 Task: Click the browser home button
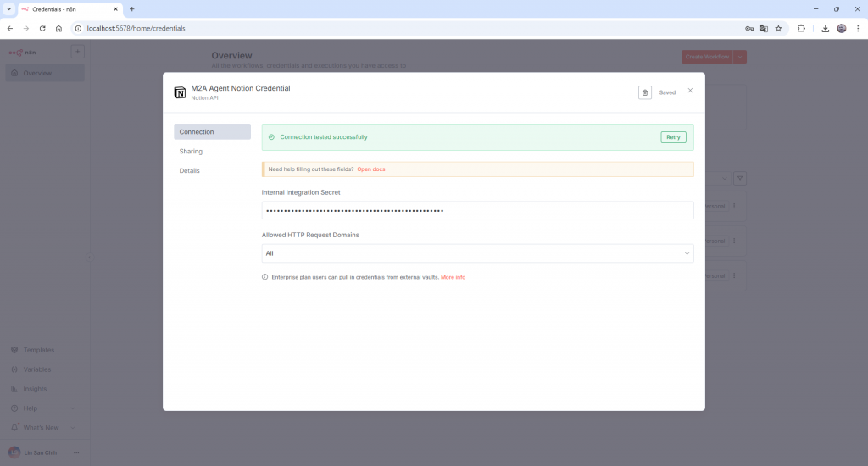(58, 28)
